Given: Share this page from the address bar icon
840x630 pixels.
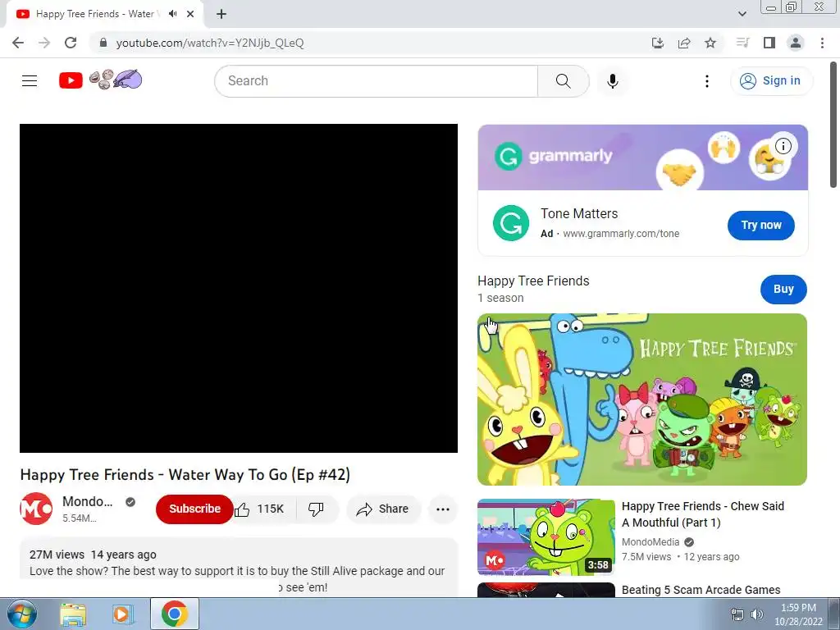Looking at the screenshot, I should pos(684,43).
